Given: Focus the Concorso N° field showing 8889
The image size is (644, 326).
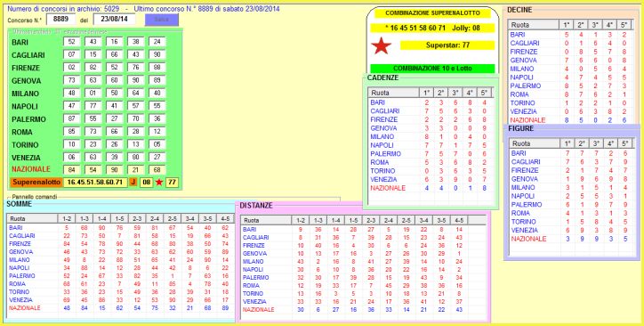Looking at the screenshot, I should (x=61, y=20).
